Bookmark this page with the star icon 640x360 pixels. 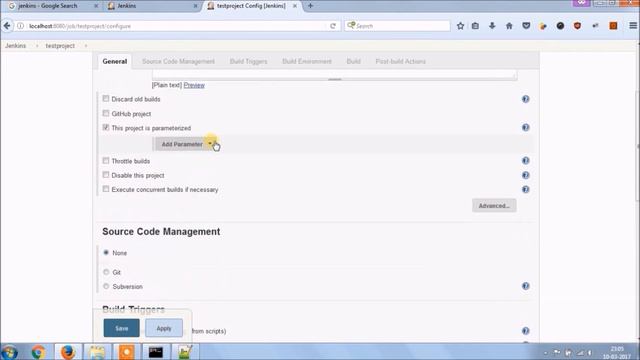460,26
